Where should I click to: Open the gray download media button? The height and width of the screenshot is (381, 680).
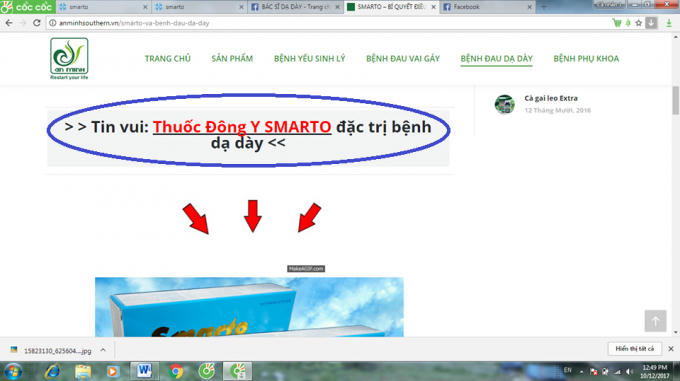(651, 23)
